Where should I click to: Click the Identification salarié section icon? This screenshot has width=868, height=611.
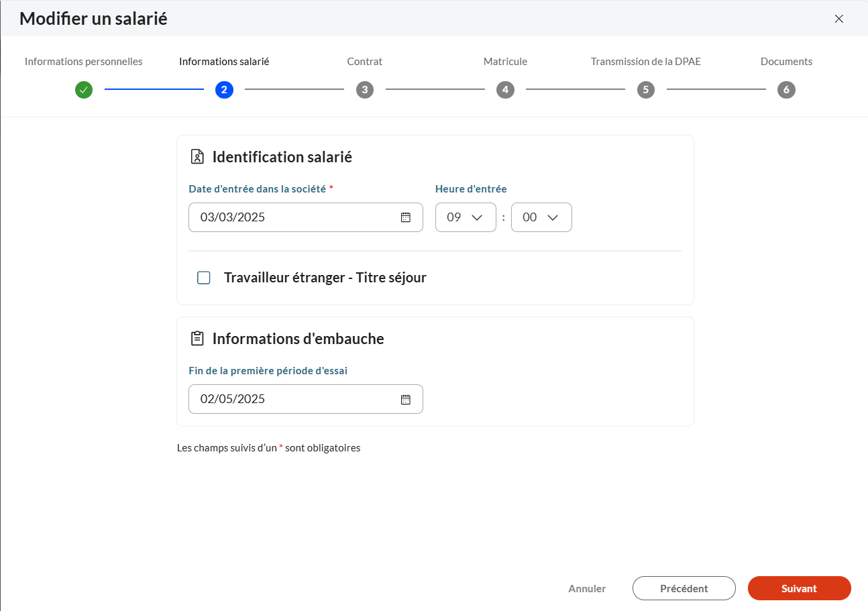coord(197,157)
